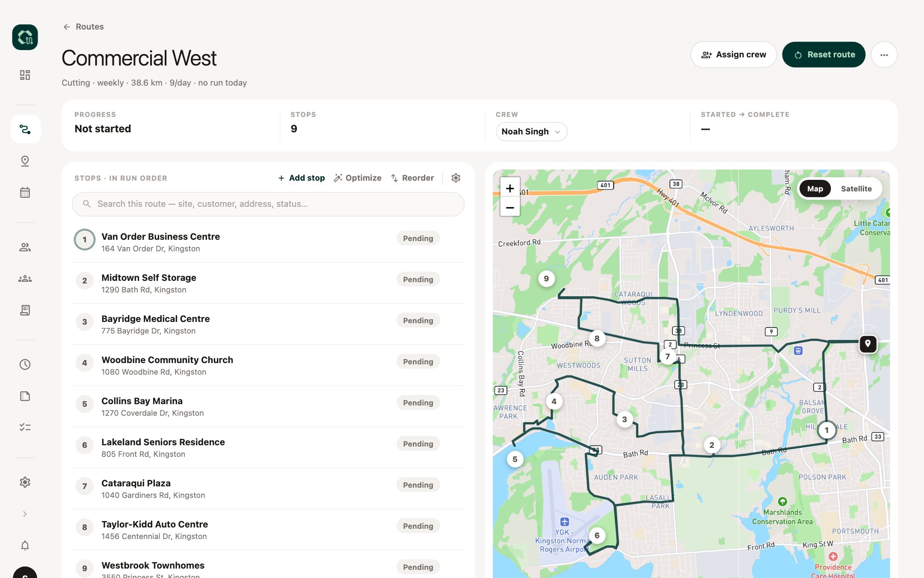Image resolution: width=924 pixels, height=578 pixels.
Task: Open the dashboard icon in sidebar
Action: pos(25,75)
